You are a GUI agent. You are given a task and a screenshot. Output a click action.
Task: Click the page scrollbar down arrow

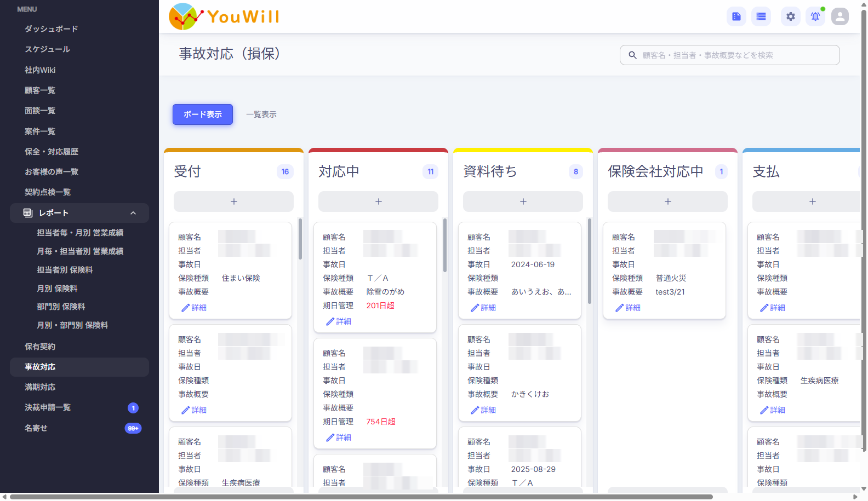pyautogui.click(x=864, y=489)
